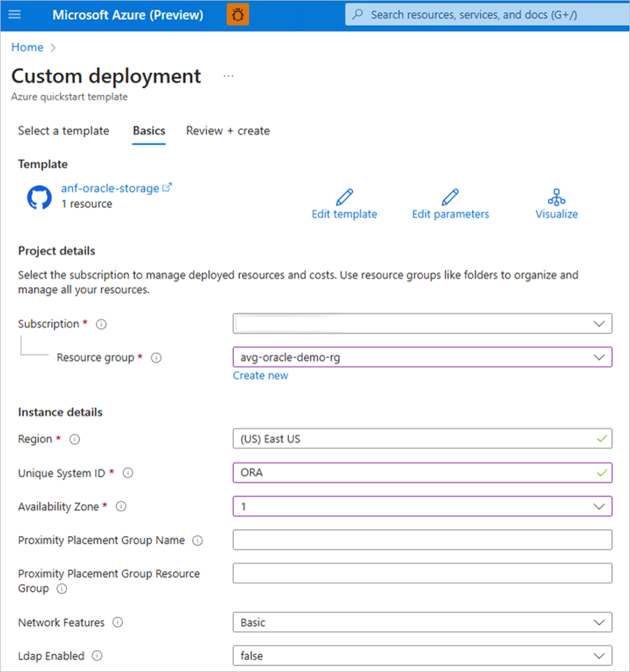Go to the Review + create tab
Viewport: 630px width, 672px height.
[228, 131]
